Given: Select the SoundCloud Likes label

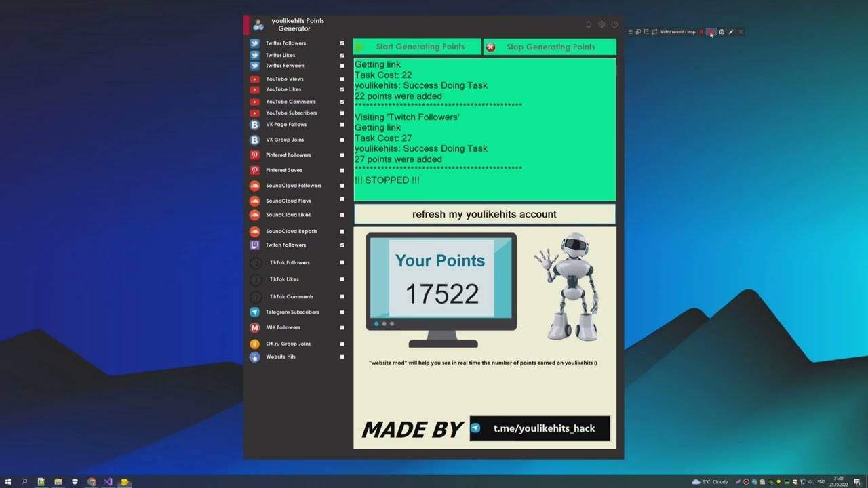Looking at the screenshot, I should (288, 215).
